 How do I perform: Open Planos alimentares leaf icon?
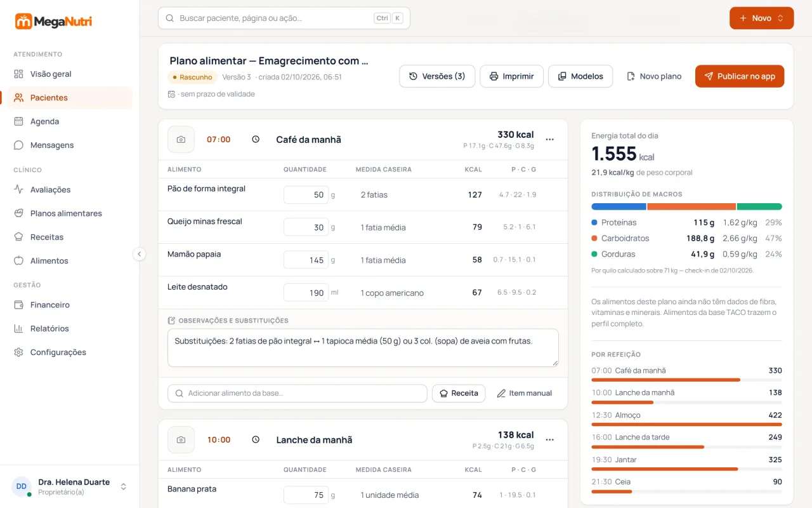[18, 213]
